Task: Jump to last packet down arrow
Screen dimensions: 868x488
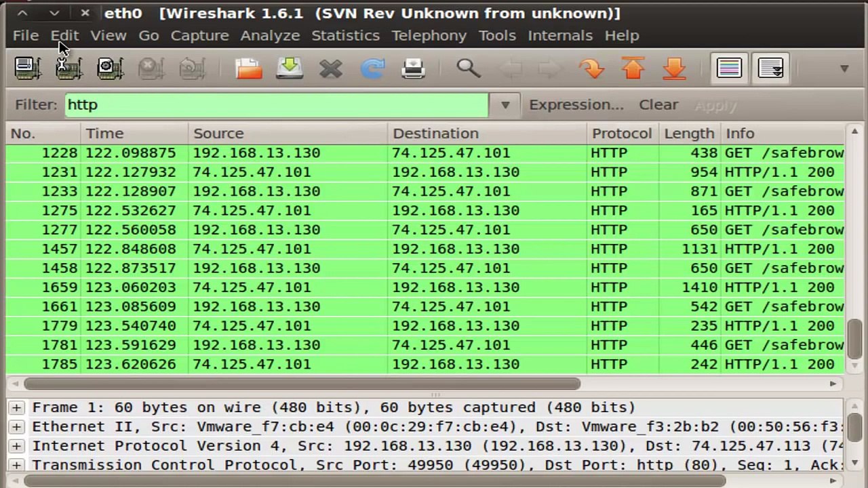Action: tap(675, 68)
